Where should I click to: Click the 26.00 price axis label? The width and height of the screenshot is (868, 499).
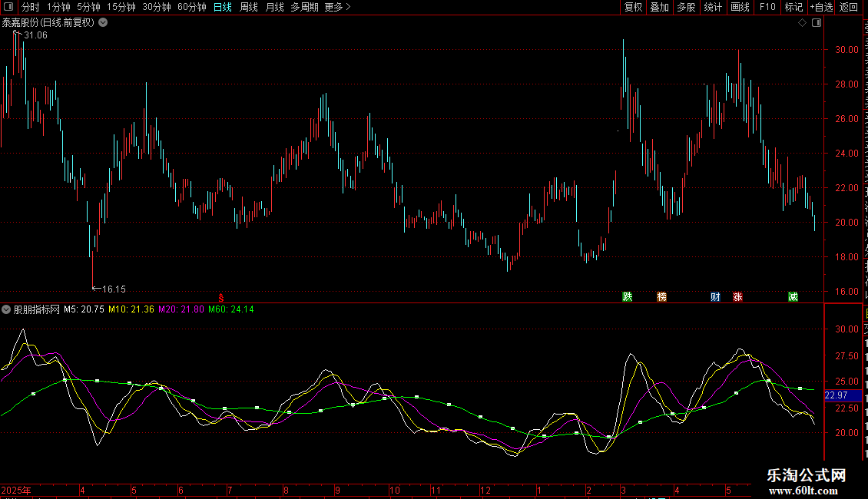[846, 118]
